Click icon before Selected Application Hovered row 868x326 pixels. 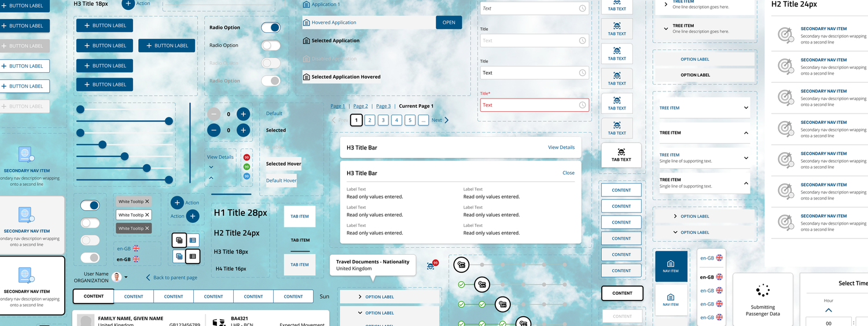[x=306, y=76]
